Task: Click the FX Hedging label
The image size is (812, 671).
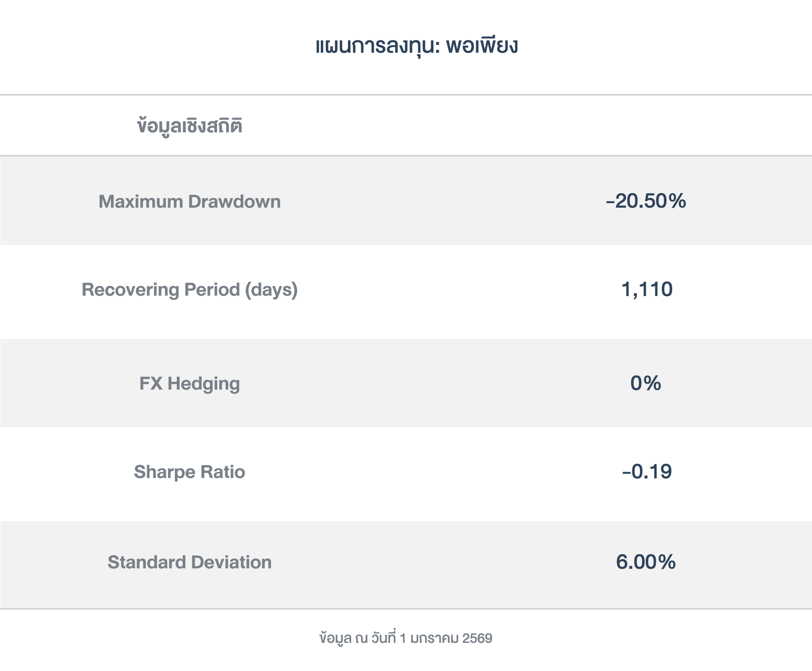Action: [190, 384]
